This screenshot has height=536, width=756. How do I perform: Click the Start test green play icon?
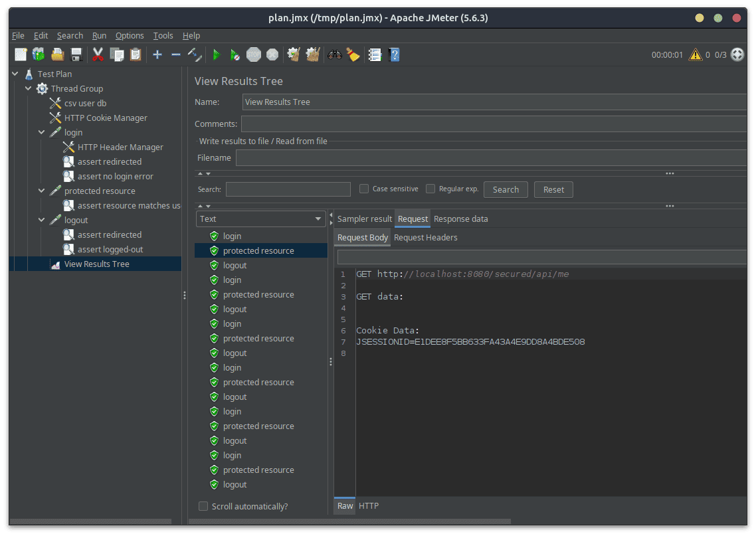pyautogui.click(x=216, y=55)
